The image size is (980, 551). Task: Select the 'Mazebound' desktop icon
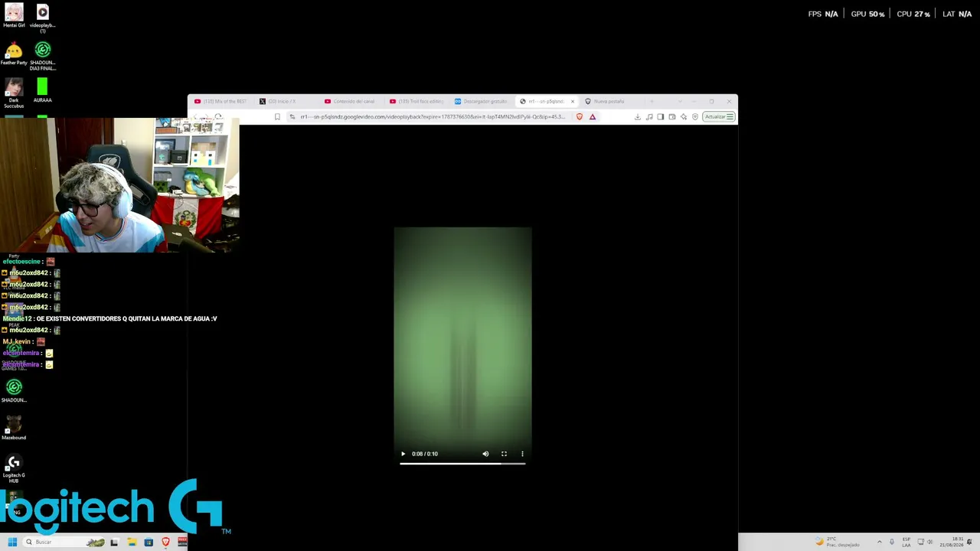click(14, 428)
